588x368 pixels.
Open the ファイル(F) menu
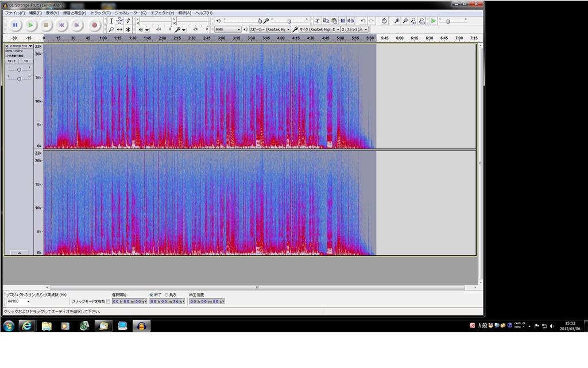(x=15, y=13)
